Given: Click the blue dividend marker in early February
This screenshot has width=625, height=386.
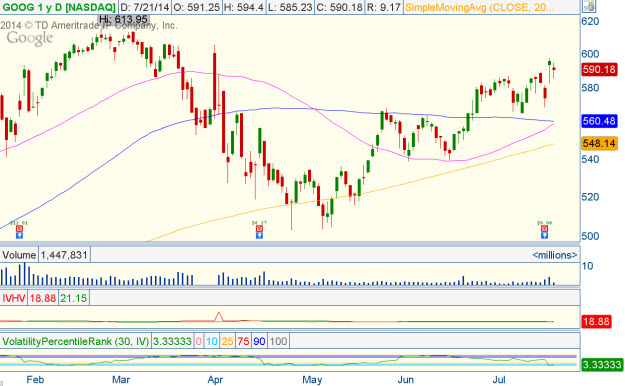Looking at the screenshot, I should pos(19,235).
